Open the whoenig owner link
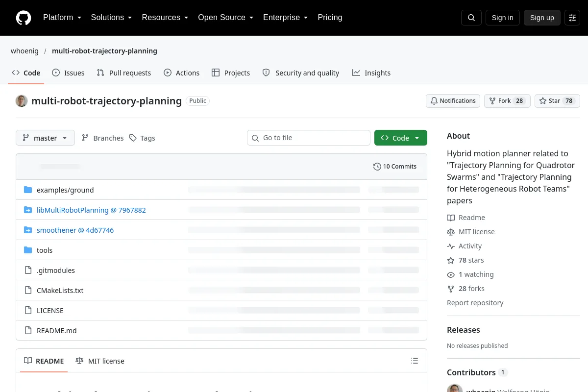 pos(24,51)
